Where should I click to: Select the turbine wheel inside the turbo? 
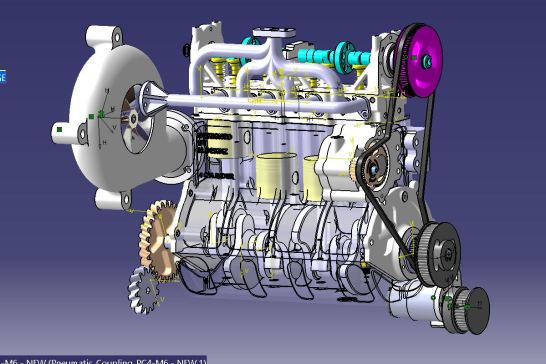[135, 119]
